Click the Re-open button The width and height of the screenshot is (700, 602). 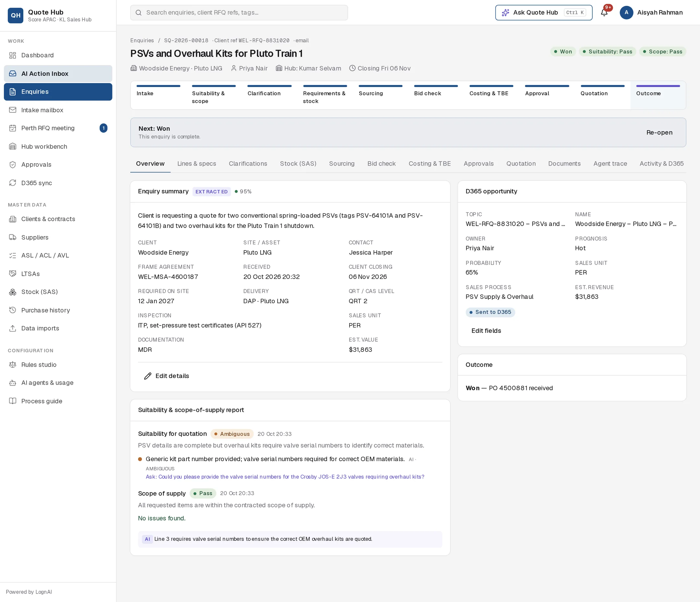[x=659, y=132]
